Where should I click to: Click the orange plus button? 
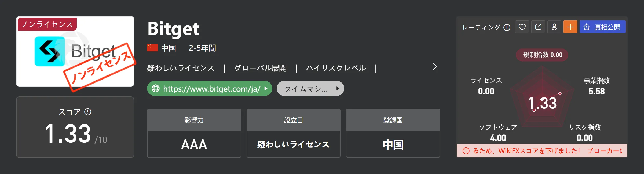pos(570,27)
